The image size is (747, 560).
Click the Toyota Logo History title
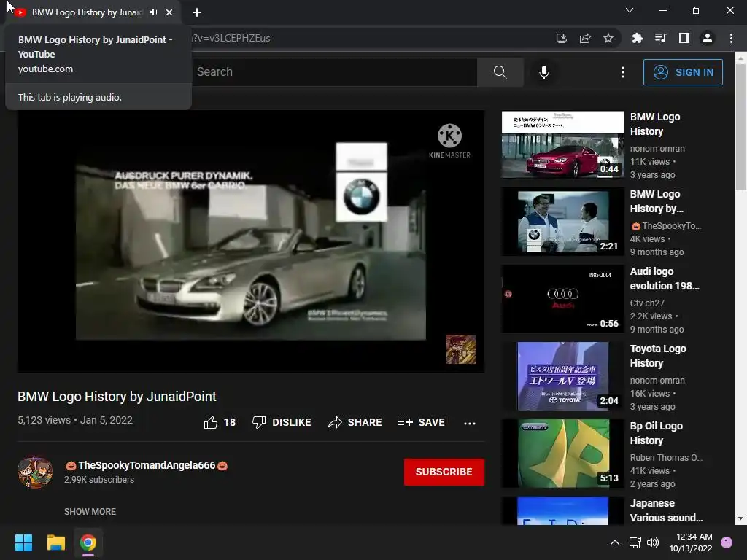click(658, 356)
